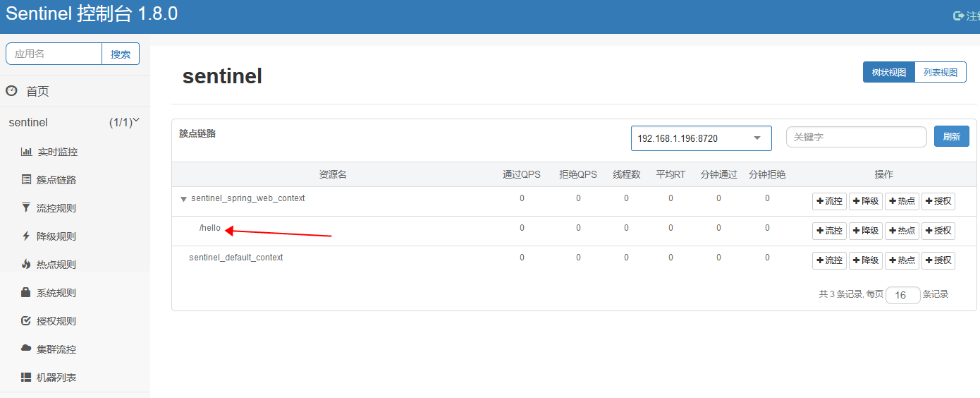The height and width of the screenshot is (398, 980).
Task: Click the logout icon in top bar
Action: (x=958, y=16)
